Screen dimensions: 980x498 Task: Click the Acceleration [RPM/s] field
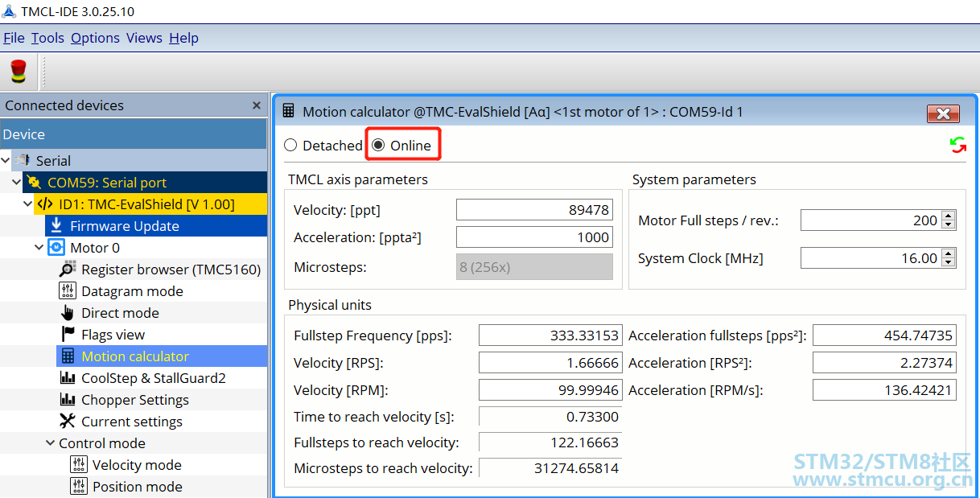tap(884, 390)
